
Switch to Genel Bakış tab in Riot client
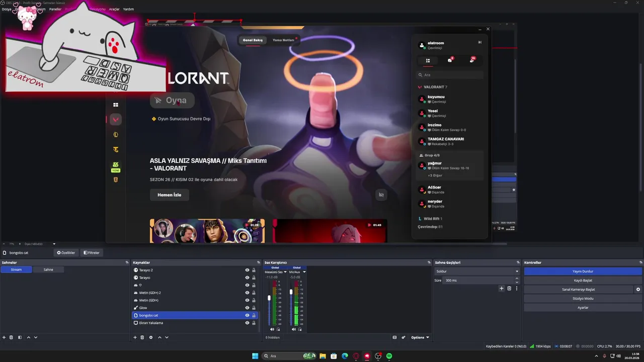click(x=253, y=40)
